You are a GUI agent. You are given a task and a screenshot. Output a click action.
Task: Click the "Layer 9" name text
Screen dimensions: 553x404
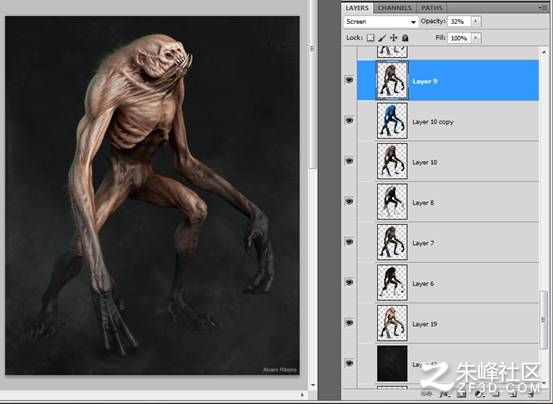425,81
